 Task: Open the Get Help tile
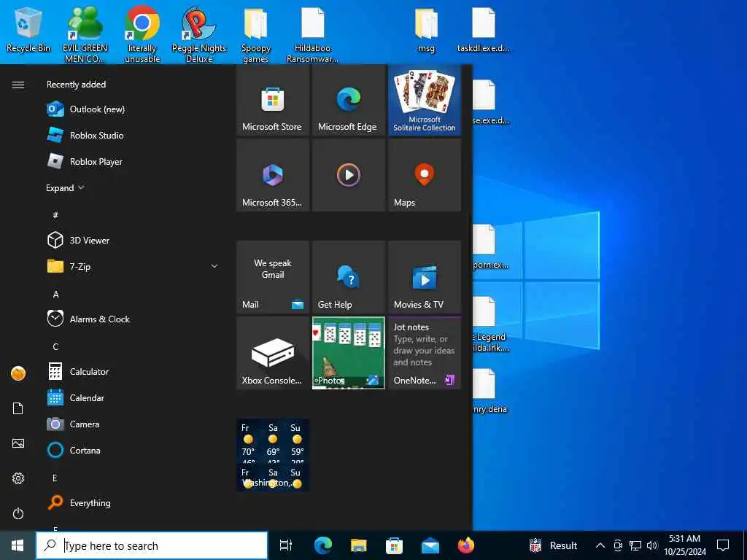pyautogui.click(x=348, y=277)
